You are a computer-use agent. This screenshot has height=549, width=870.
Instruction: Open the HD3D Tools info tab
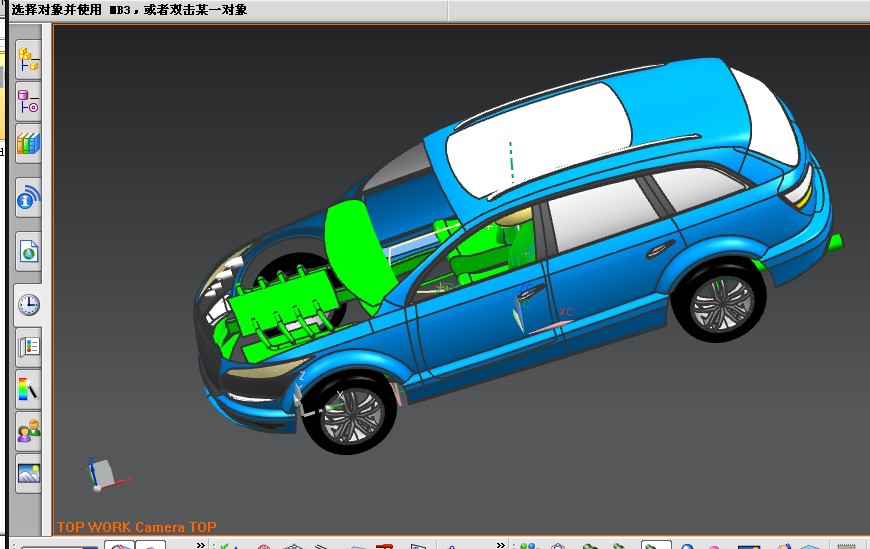click(x=28, y=198)
